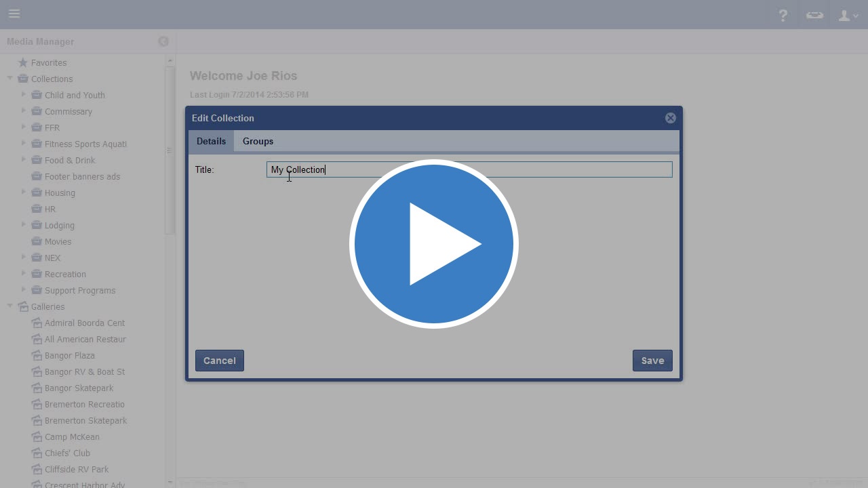Collapse the Galleries tree node

(x=10, y=306)
